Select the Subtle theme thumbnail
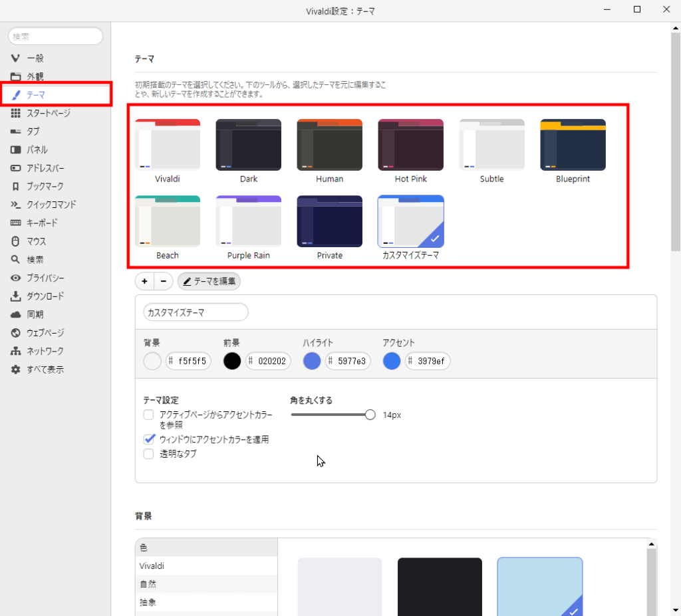This screenshot has width=681, height=616. click(492, 145)
